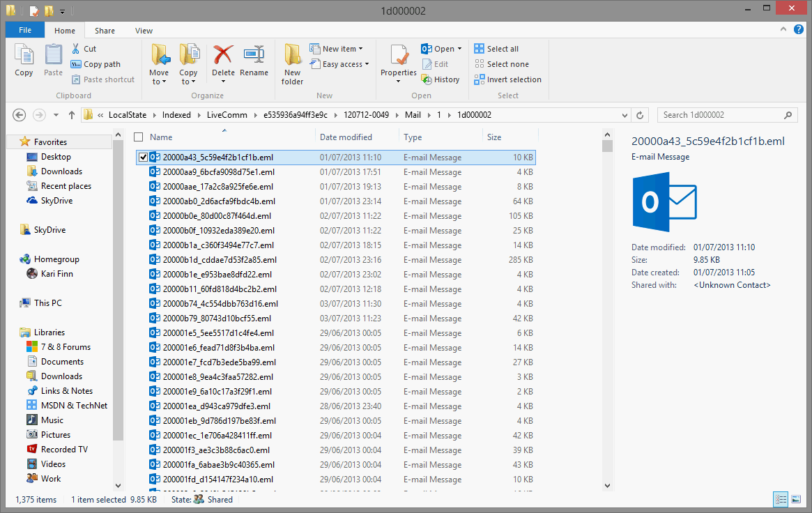Expand the New item dropdown
Image resolution: width=812 pixels, height=513 pixels.
pos(361,49)
